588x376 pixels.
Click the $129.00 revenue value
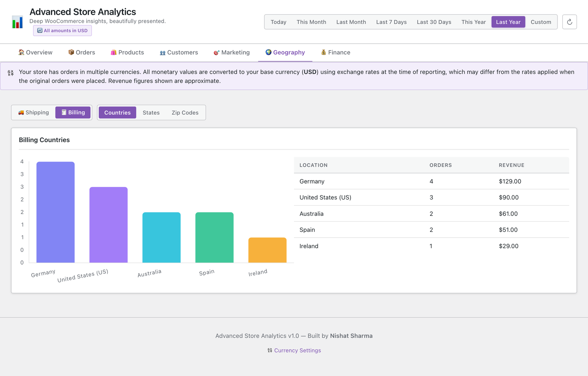[x=510, y=181]
